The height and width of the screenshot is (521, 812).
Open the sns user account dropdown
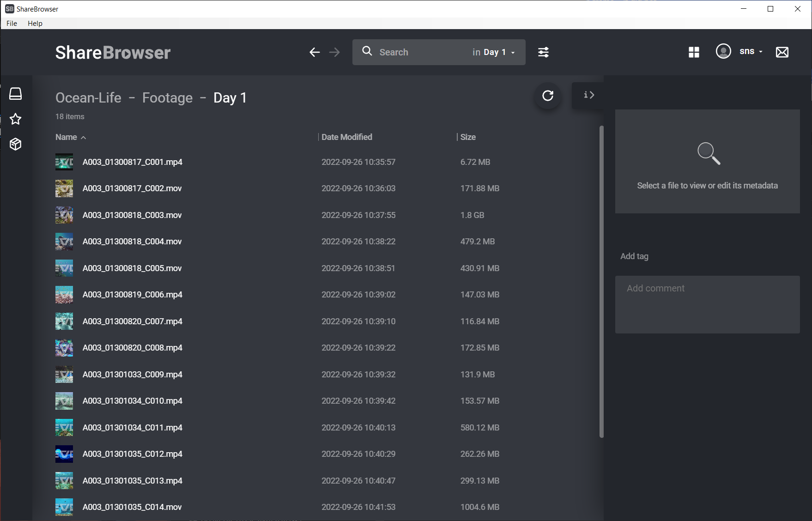coord(751,51)
